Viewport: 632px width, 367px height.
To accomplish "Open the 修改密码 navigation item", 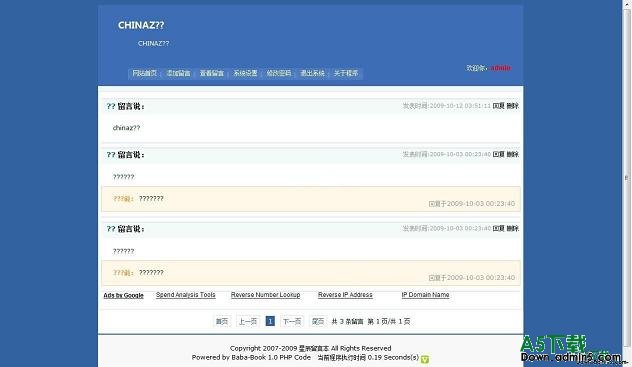I will click(x=279, y=73).
